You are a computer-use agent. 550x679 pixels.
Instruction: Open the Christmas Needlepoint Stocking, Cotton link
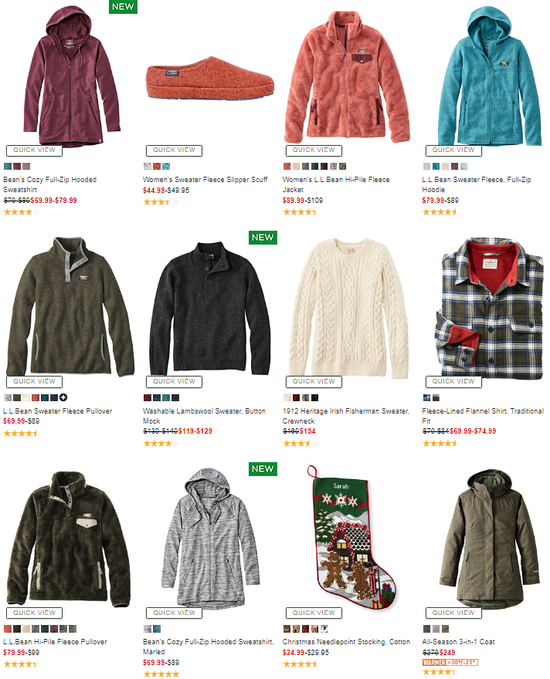(346, 642)
